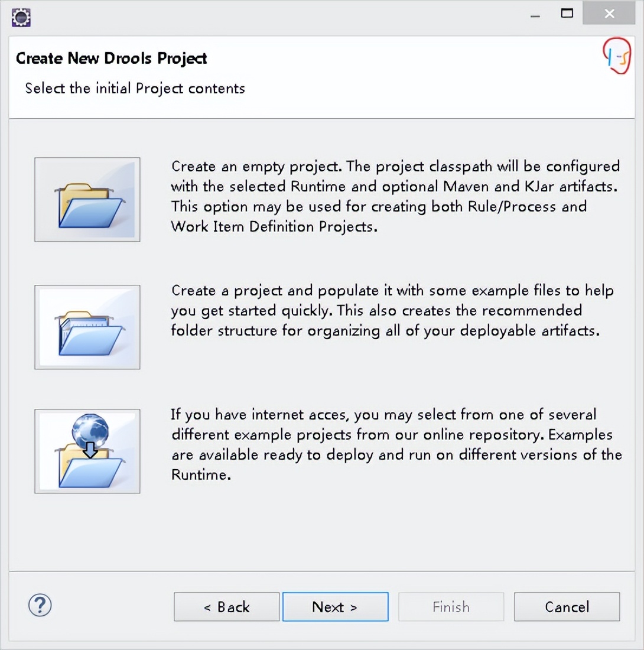Choose the project with example files icon
Image resolution: width=644 pixels, height=650 pixels.
click(x=87, y=327)
